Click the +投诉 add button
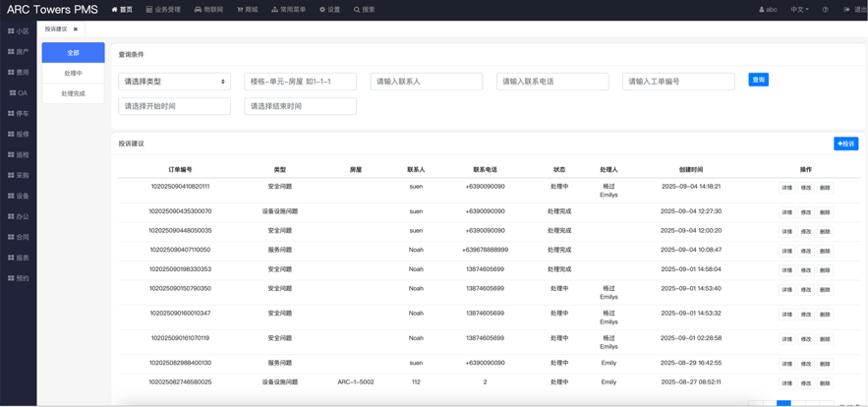 (845, 144)
